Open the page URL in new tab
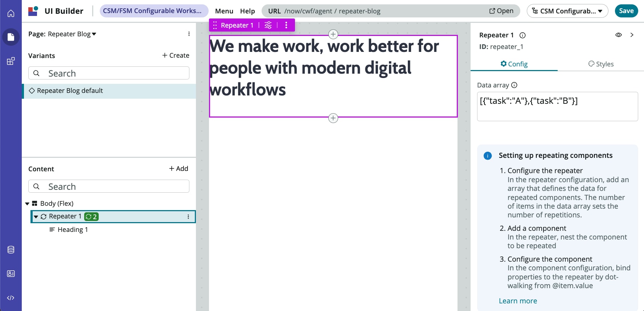The height and width of the screenshot is (311, 644). (501, 11)
